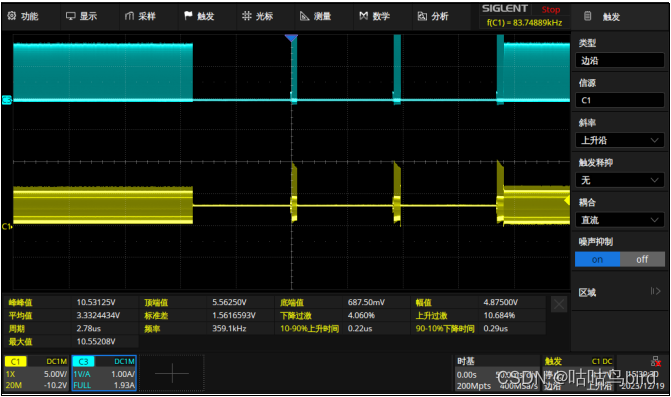Open the 触发释抑 dropdown showing 无
The image size is (671, 397).
click(620, 180)
